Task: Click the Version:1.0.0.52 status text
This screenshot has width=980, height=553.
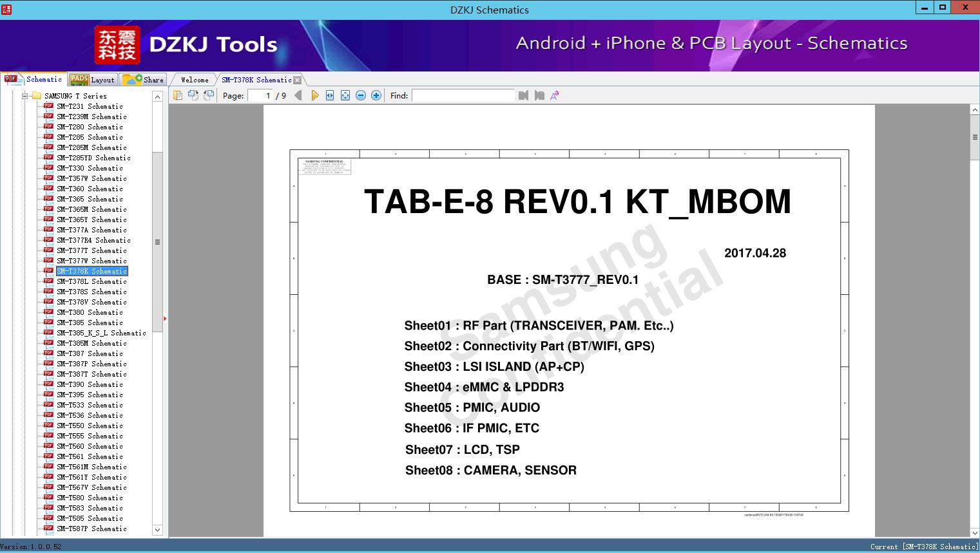Action: [x=31, y=547]
